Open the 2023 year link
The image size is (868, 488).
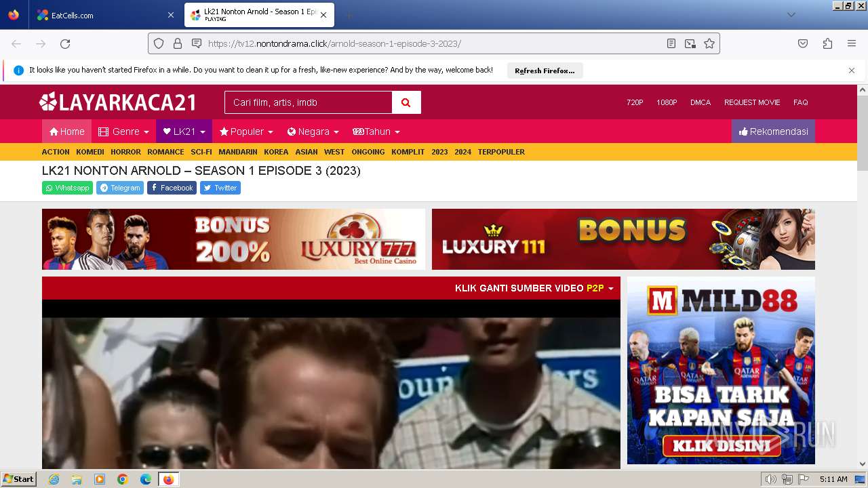pos(439,152)
